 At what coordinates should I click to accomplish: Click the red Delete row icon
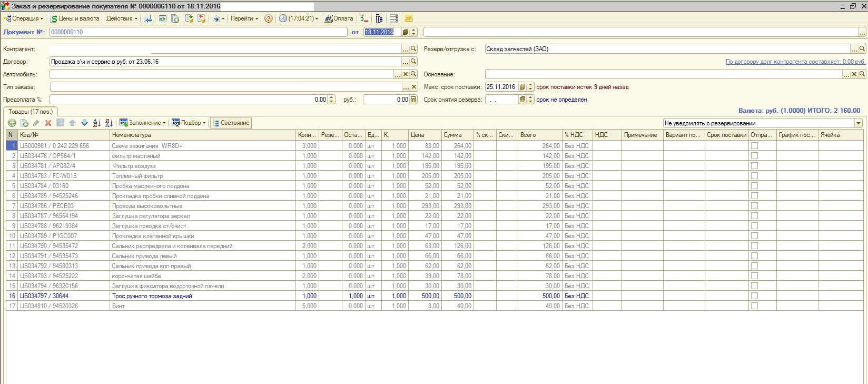48,123
